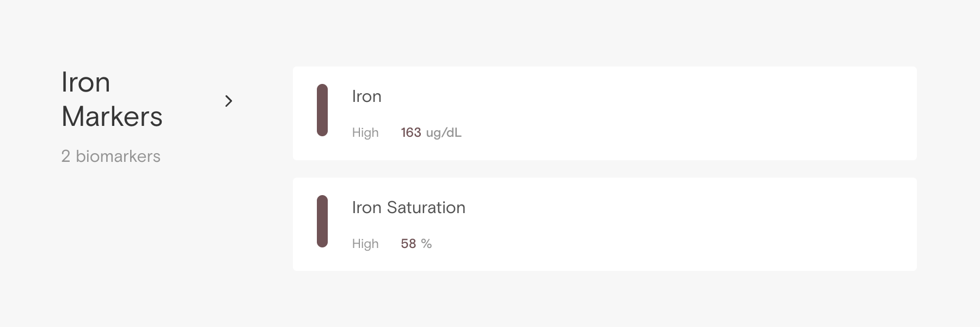Click the percent unit on Iron Saturation
The width and height of the screenshot is (980, 327).
point(426,244)
